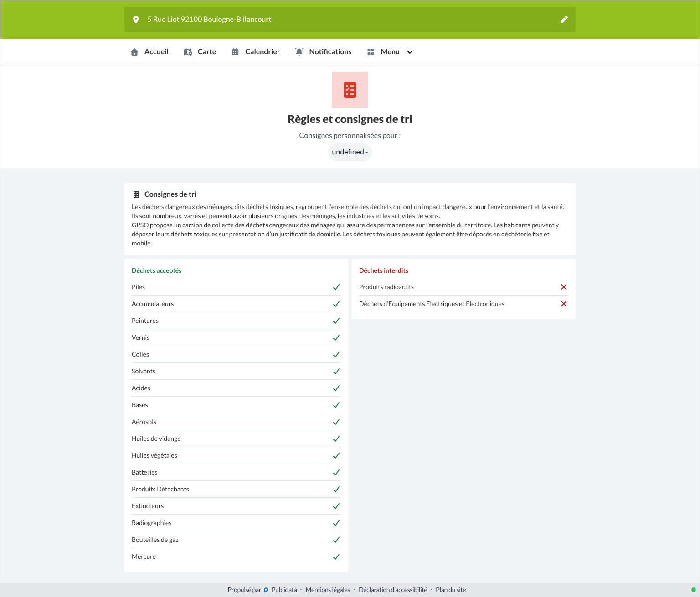Open the Accueil navigation item
The width and height of the screenshot is (700, 597).
tap(149, 52)
